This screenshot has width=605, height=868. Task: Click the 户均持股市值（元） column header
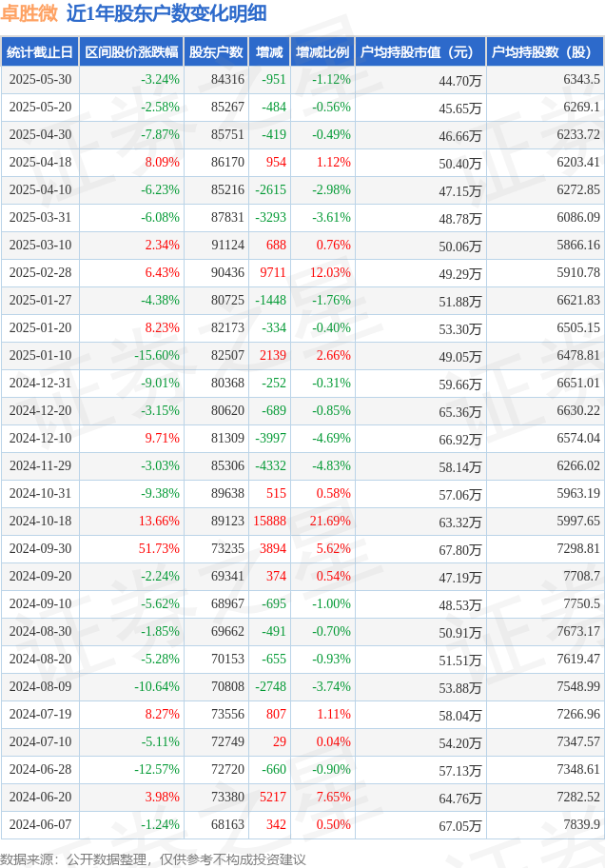tap(420, 51)
